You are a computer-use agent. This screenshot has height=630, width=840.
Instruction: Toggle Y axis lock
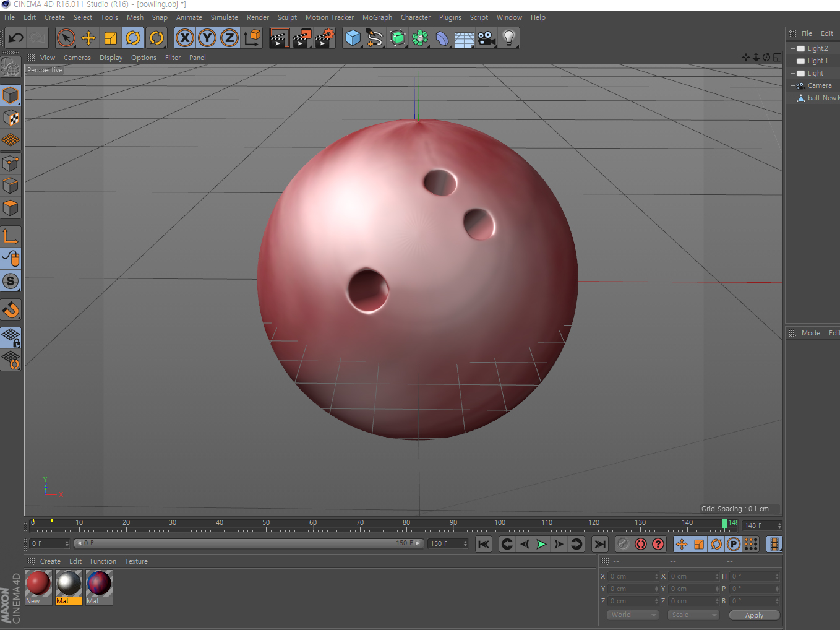[207, 38]
